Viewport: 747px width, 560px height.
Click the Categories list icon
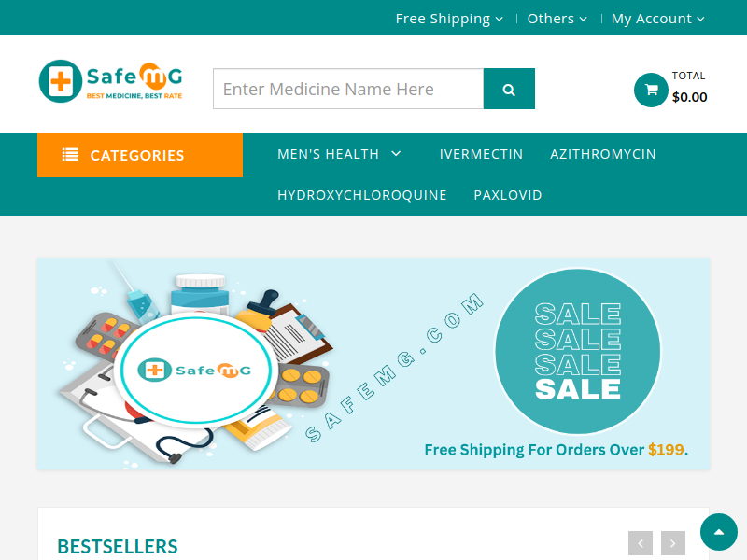point(71,155)
